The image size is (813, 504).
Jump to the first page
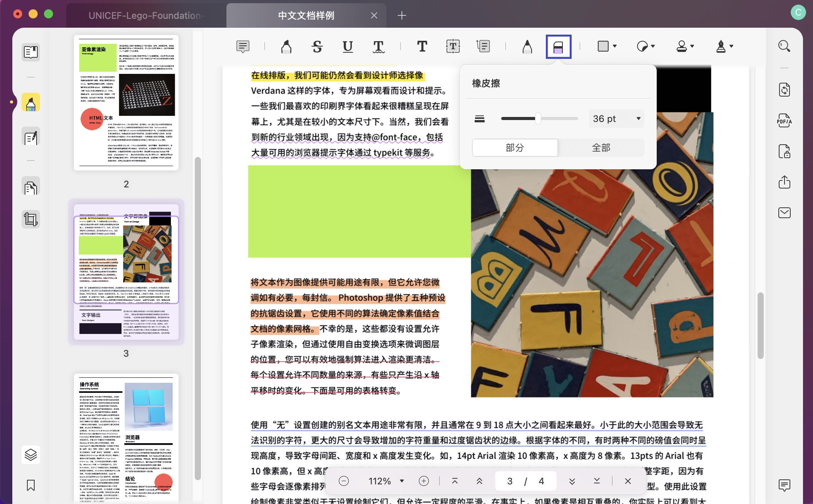coord(455,481)
